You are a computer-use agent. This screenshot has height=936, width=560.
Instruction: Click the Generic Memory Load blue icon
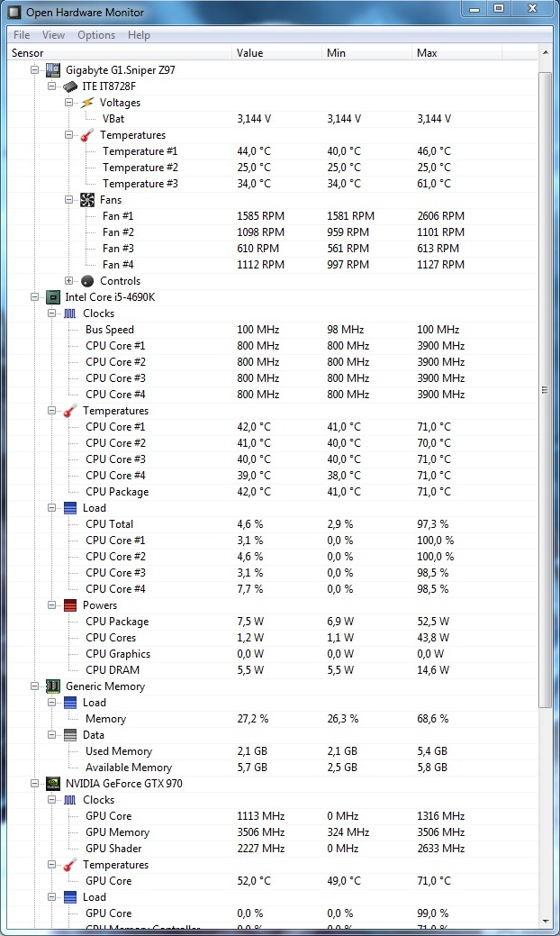pos(70,703)
